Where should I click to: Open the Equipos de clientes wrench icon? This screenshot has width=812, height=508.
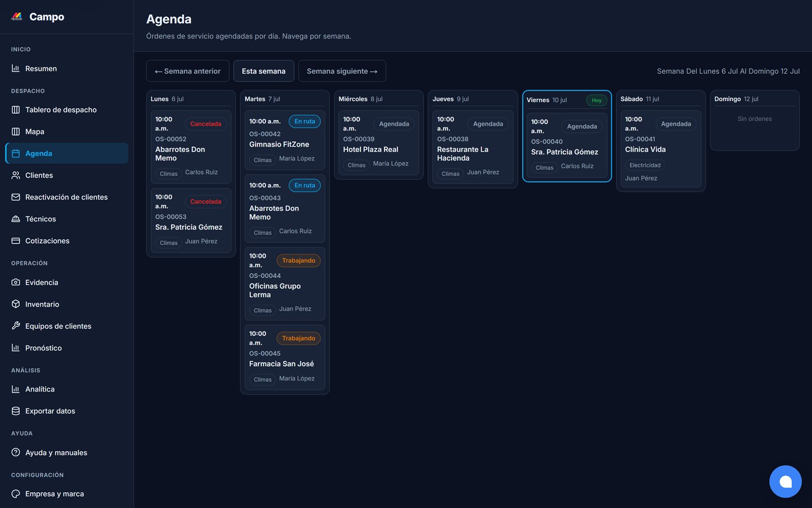pos(16,326)
